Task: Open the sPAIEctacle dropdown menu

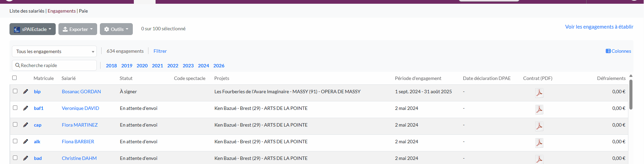Action: point(32,29)
